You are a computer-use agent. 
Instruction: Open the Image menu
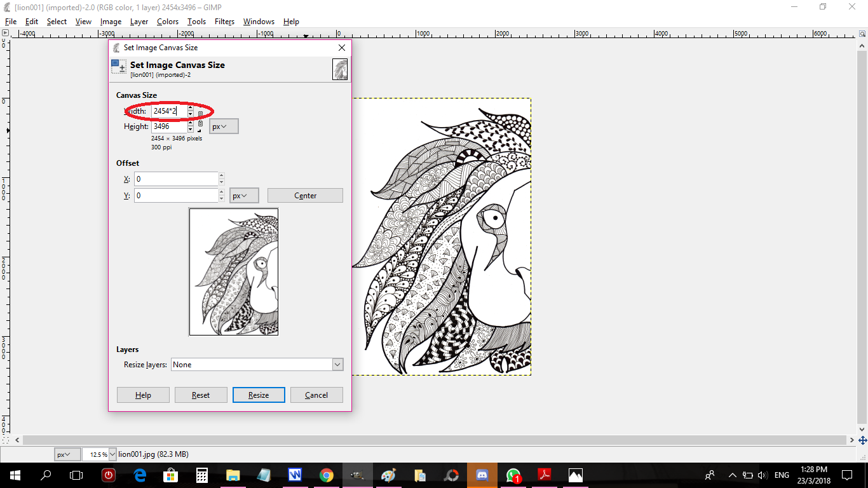pos(111,21)
